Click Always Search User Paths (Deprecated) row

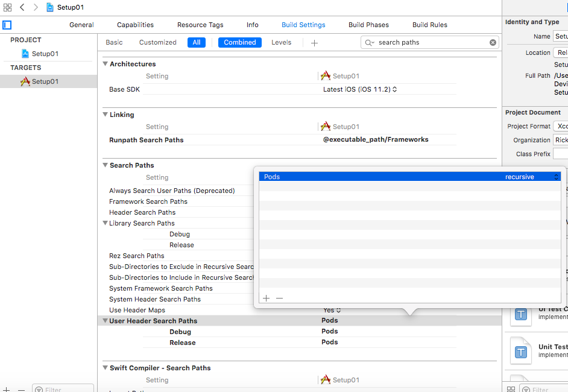point(172,191)
